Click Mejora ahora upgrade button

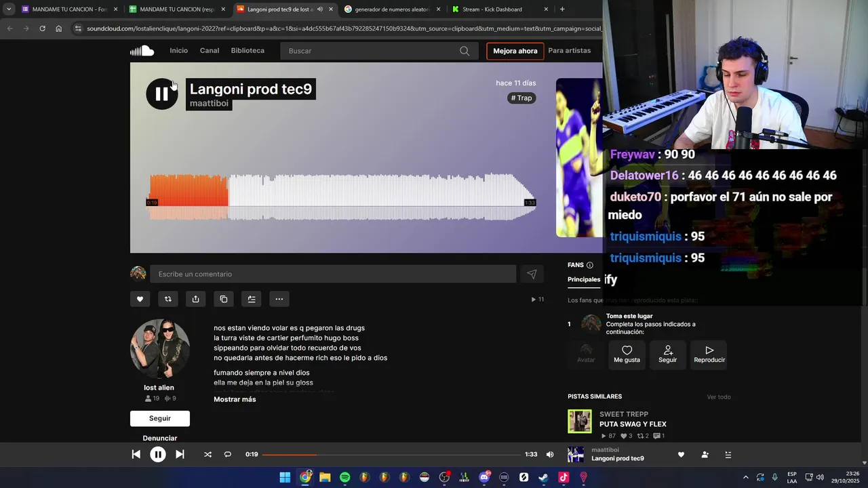515,51
